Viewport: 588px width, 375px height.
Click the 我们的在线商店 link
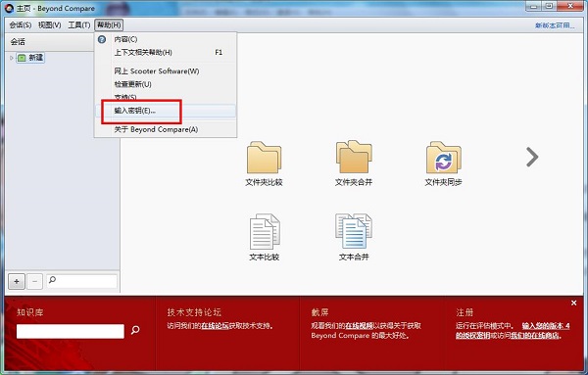pyautogui.click(x=535, y=336)
